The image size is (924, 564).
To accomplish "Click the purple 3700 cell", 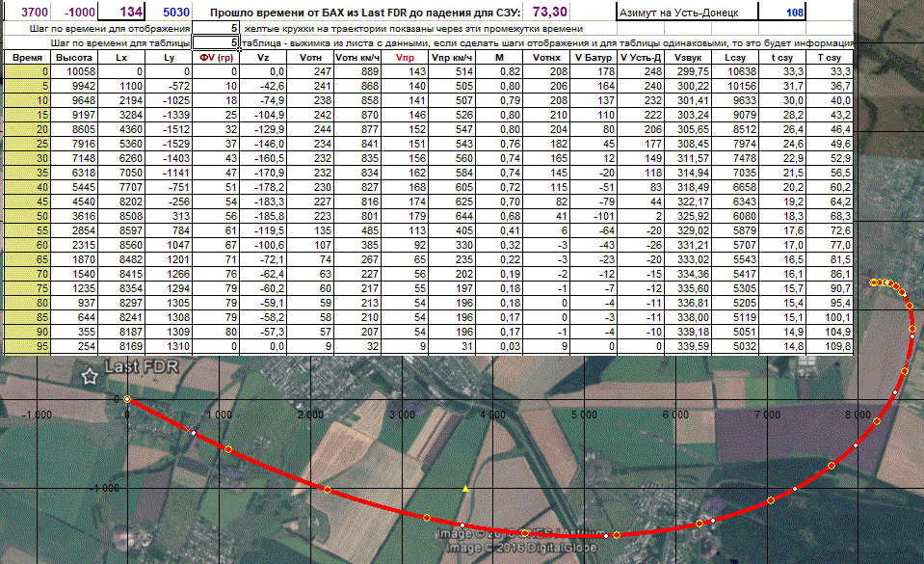I will coord(27,12).
